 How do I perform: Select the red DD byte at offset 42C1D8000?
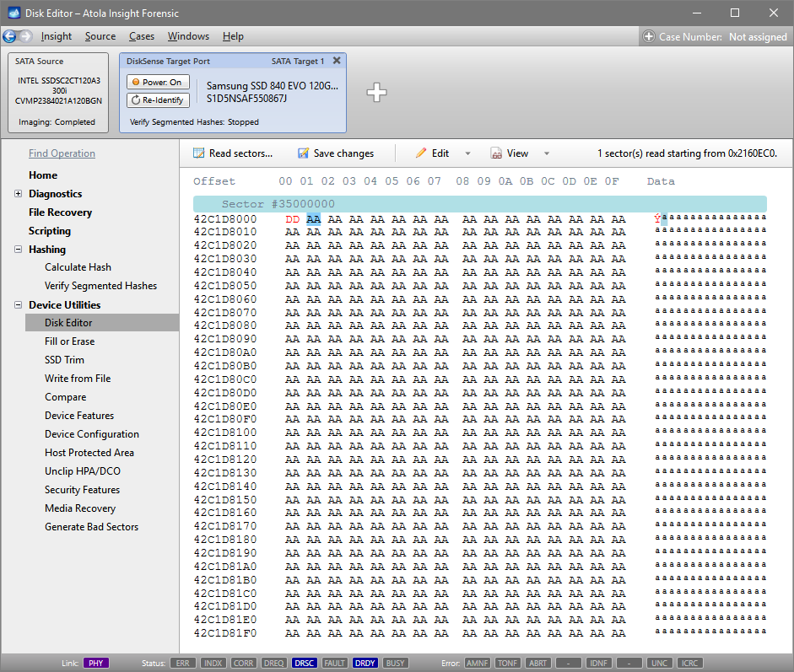point(292,219)
